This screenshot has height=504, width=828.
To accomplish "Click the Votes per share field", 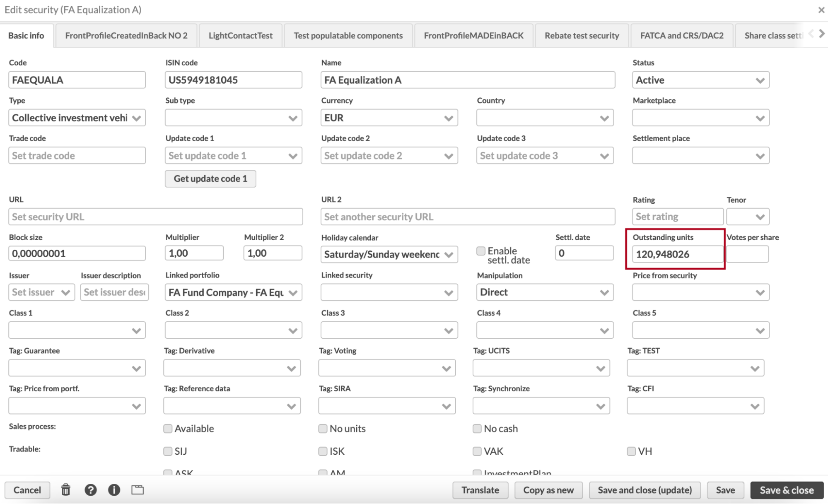I will coord(747,254).
